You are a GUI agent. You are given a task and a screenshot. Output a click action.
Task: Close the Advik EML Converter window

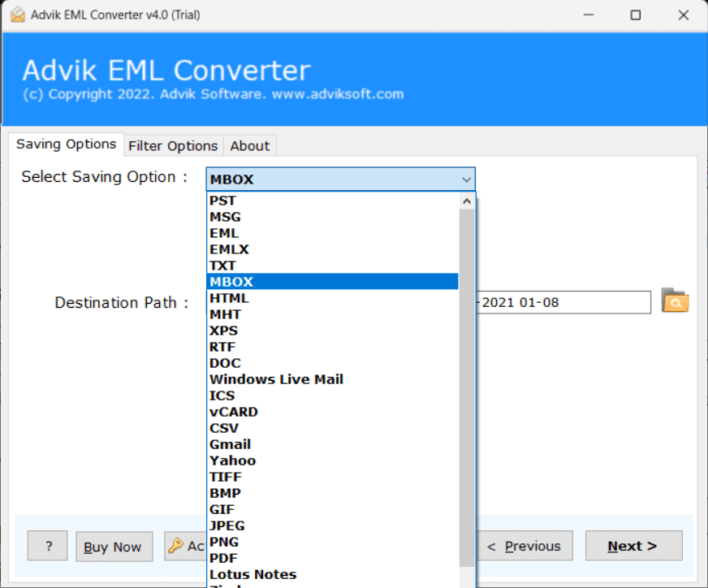(x=683, y=15)
